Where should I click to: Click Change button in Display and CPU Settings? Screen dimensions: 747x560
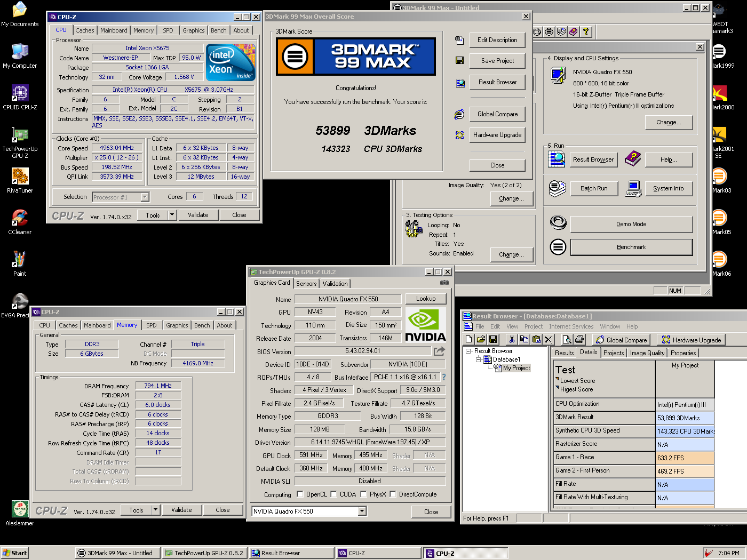[x=669, y=122]
